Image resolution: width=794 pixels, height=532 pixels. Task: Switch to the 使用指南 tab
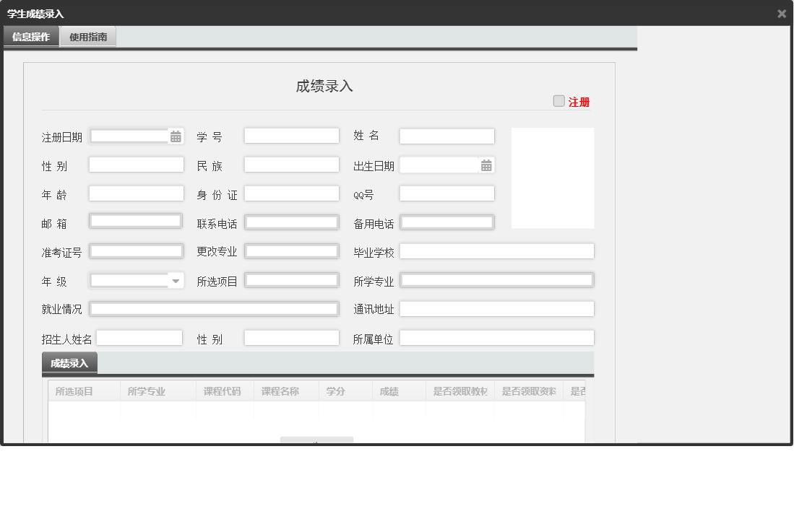pyautogui.click(x=88, y=37)
